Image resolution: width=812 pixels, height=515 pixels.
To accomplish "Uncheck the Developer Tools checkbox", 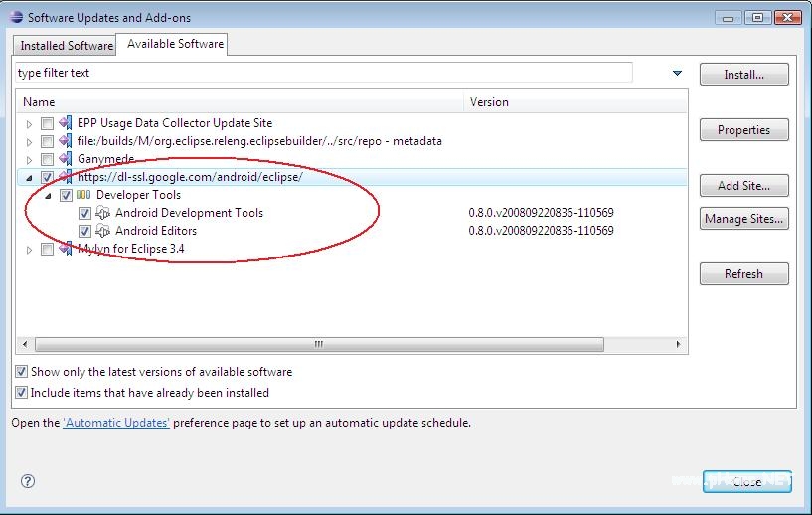I will [66, 195].
